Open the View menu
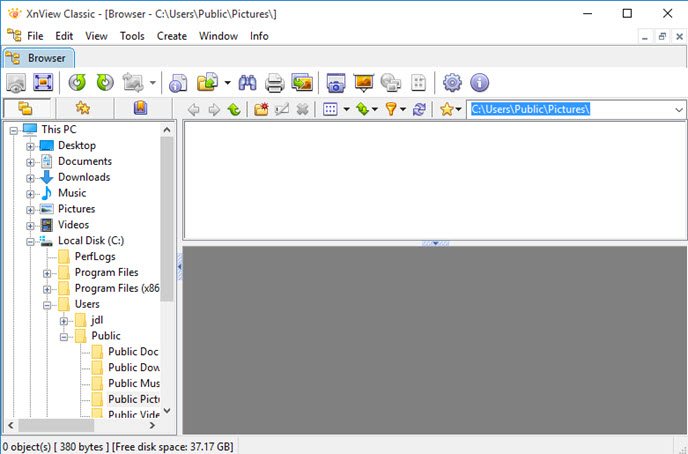This screenshot has height=454, width=688. point(96,36)
